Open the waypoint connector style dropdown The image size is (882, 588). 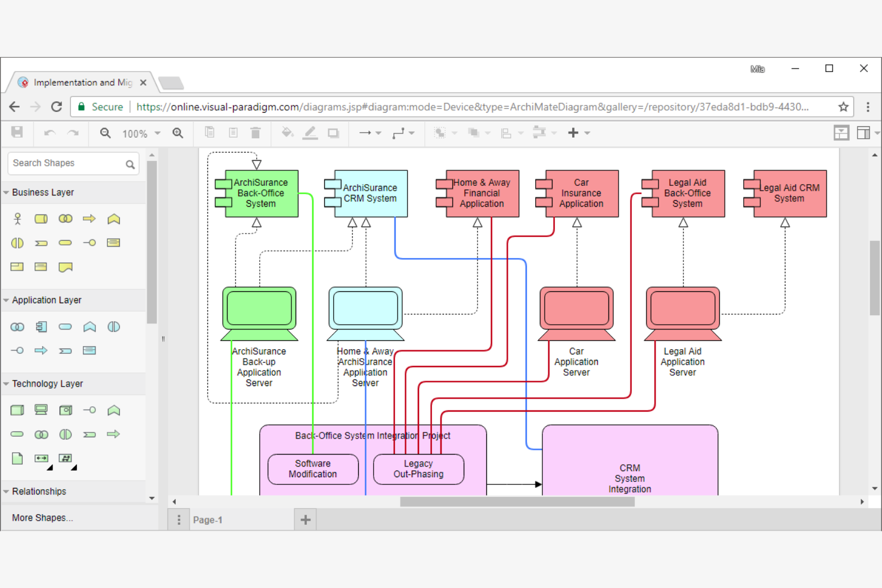point(403,133)
